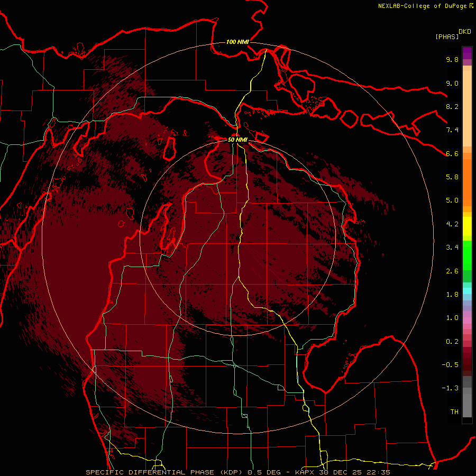Click the 2.6 scale value
The height and width of the screenshot is (476, 476).
(452, 271)
